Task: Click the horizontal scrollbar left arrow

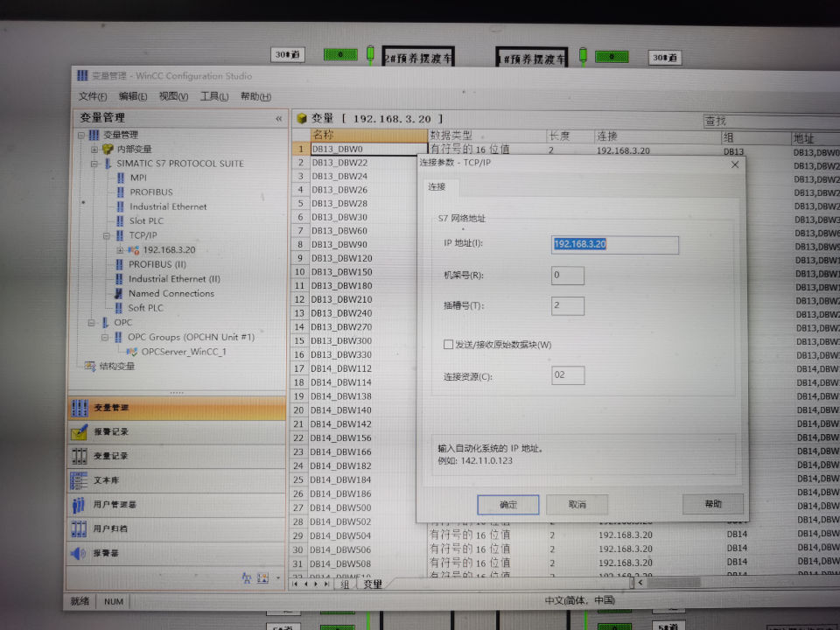Action: [x=640, y=583]
